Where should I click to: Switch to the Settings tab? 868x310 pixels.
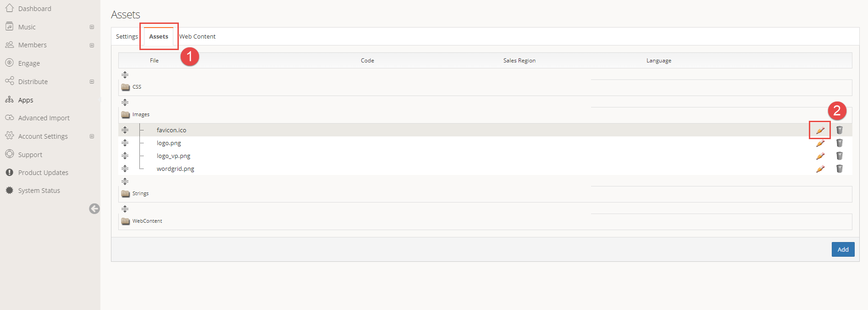127,37
